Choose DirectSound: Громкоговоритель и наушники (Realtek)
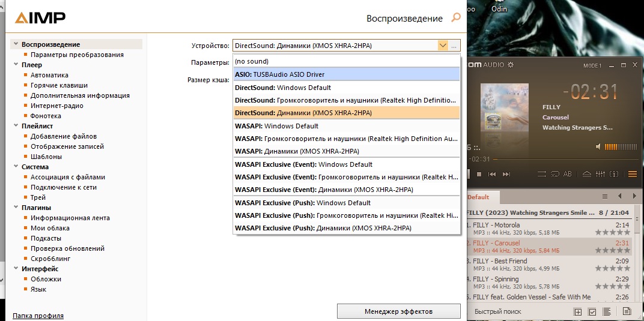The height and width of the screenshot is (321, 644). [x=346, y=100]
